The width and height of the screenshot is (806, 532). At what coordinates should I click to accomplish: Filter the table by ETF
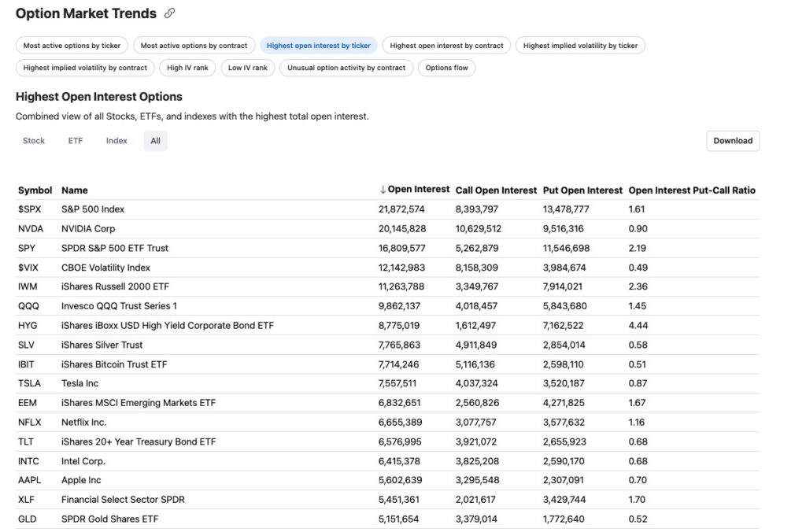tap(76, 141)
